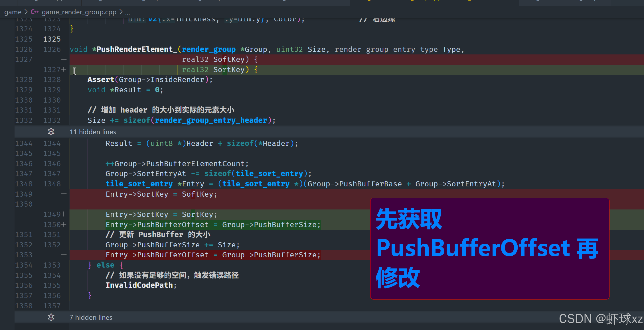The height and width of the screenshot is (330, 644).
Task: Click minus marker on deleted line 1353
Action: tap(64, 255)
